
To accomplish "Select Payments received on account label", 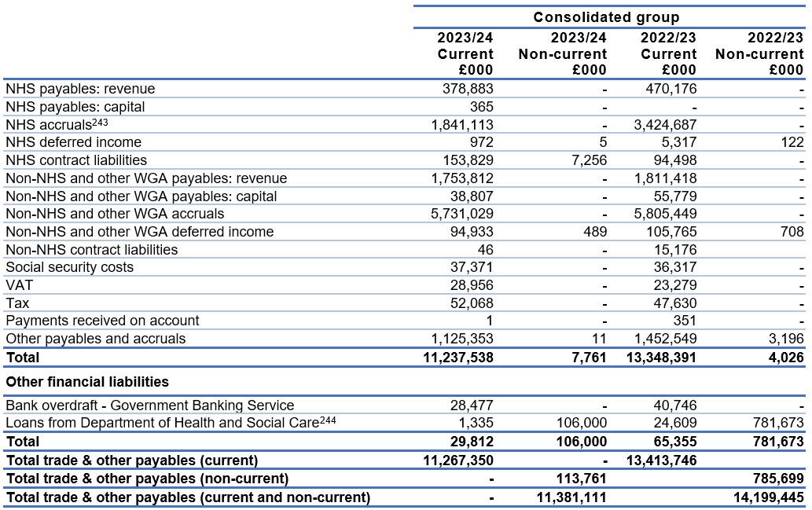I will tap(102, 321).
